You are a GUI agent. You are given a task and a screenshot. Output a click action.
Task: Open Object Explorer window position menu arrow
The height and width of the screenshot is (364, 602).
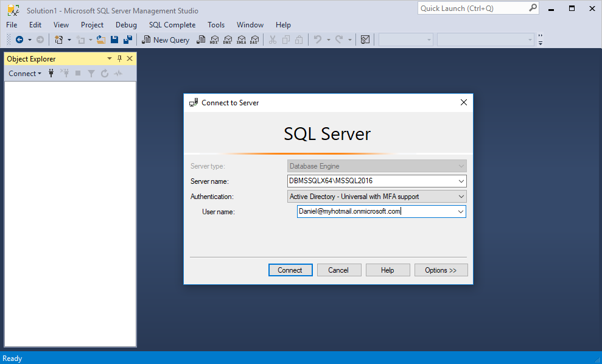point(110,59)
